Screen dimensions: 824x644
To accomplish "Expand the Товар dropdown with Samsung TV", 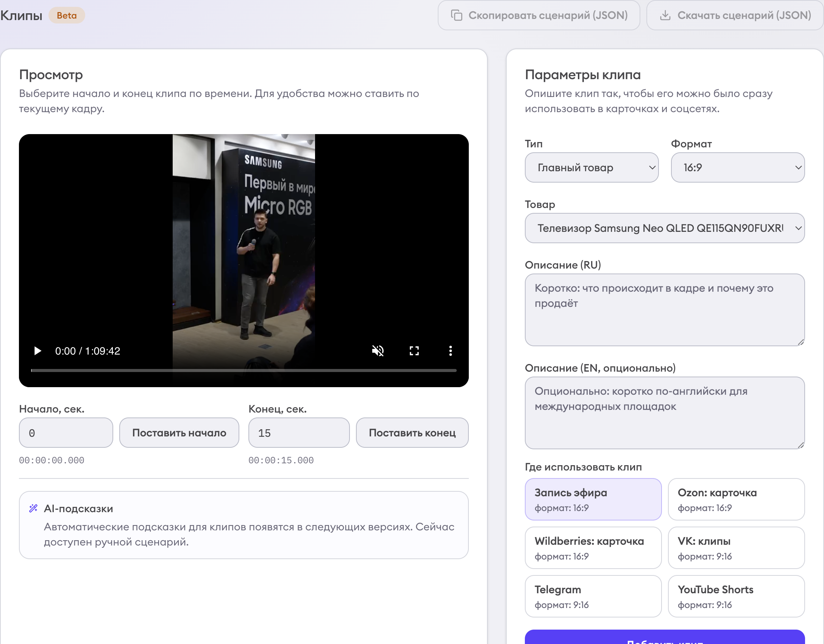I will (x=665, y=228).
